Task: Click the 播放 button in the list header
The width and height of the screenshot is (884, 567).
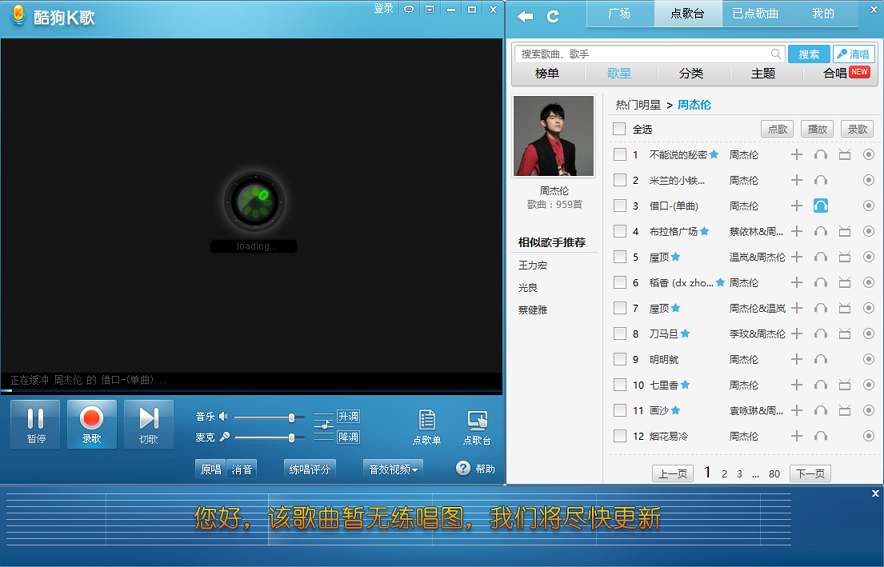Action: click(x=817, y=129)
